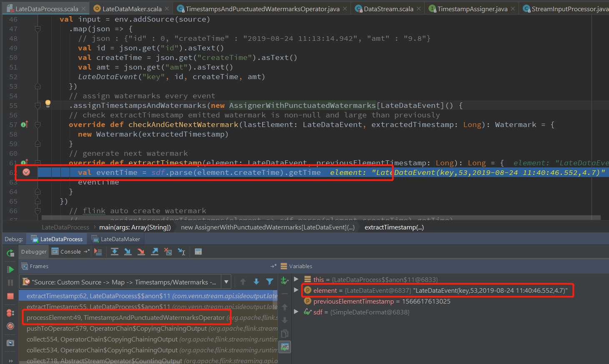The image size is (609, 364).
Task: Click extractTimestamp(...) breadcrumb
Action: (394, 227)
